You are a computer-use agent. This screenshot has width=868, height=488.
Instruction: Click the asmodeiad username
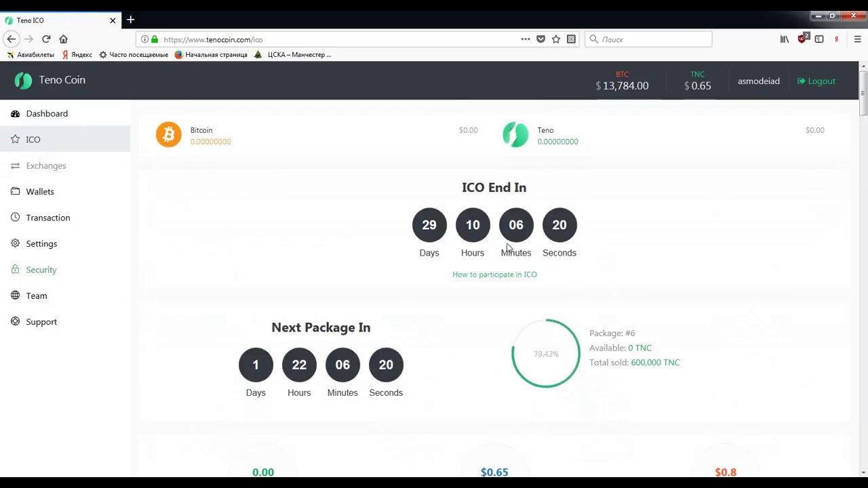758,81
